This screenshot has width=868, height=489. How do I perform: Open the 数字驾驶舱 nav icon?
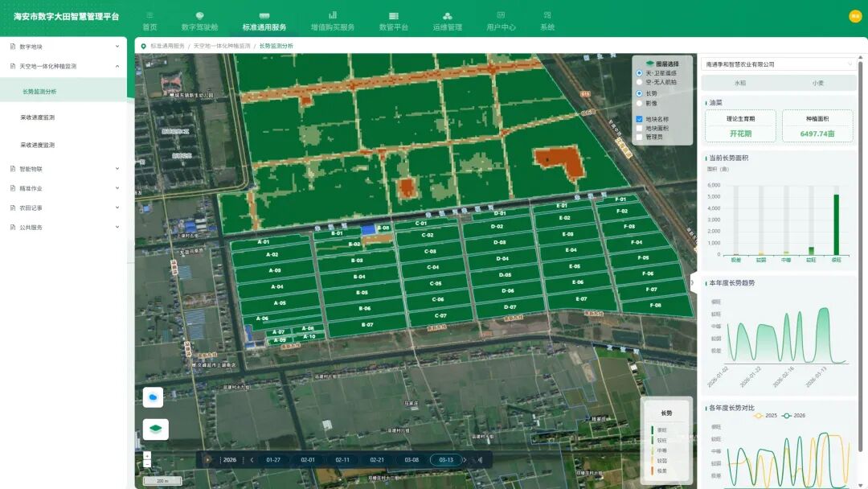[x=199, y=15]
